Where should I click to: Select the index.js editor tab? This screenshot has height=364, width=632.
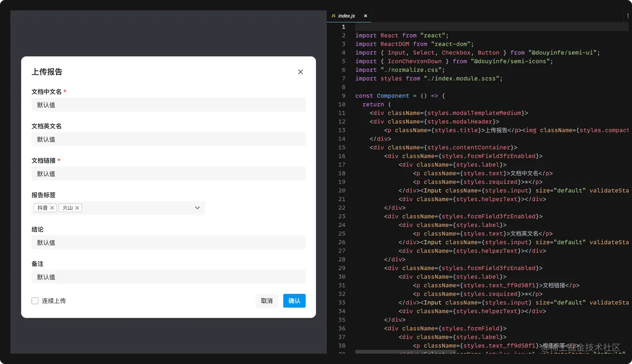click(x=349, y=16)
